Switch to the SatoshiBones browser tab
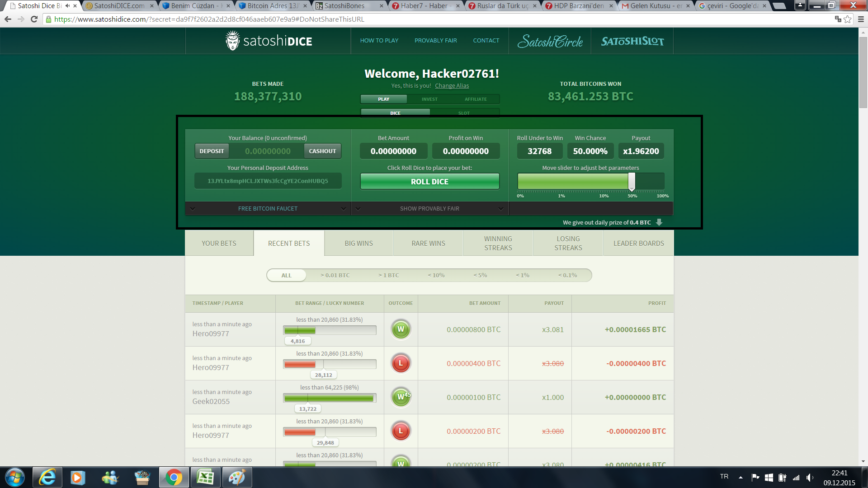The height and width of the screenshot is (488, 868). click(344, 6)
